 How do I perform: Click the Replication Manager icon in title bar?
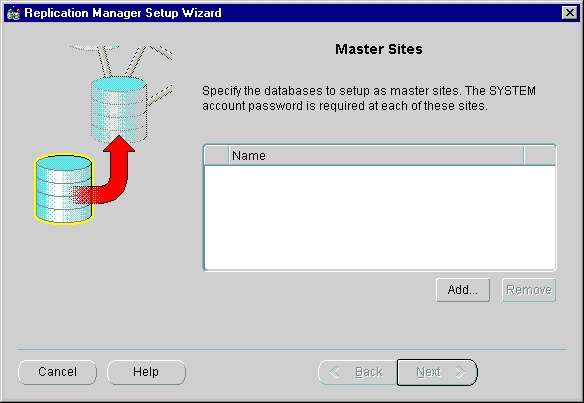pos(13,13)
